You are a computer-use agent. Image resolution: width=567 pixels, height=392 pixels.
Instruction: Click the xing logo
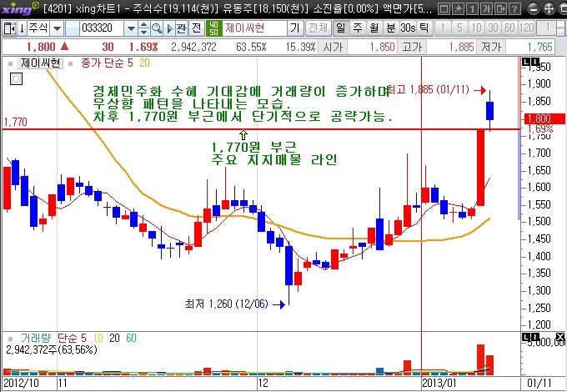pyautogui.click(x=19, y=8)
